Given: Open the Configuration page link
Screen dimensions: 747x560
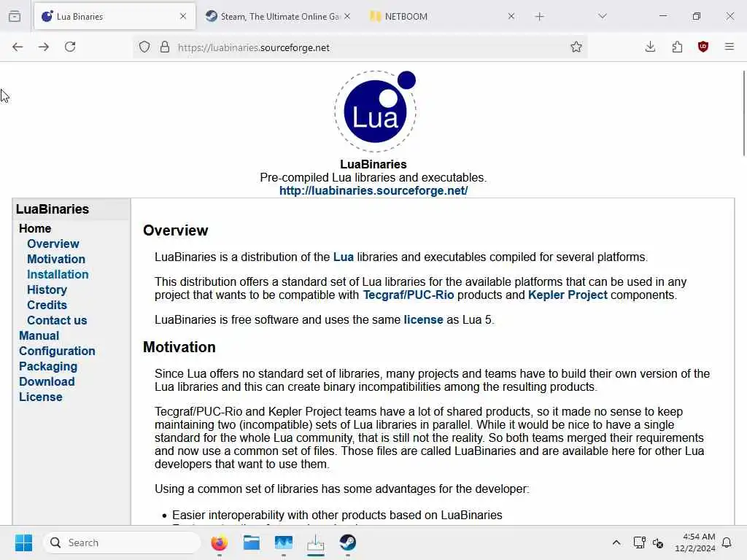Looking at the screenshot, I should pyautogui.click(x=57, y=351).
